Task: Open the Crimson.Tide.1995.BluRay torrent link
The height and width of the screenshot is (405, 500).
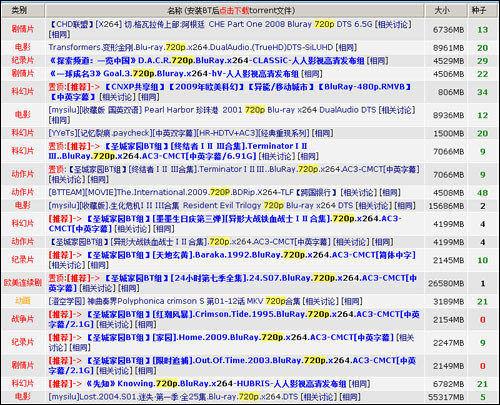Action: [x=234, y=319]
